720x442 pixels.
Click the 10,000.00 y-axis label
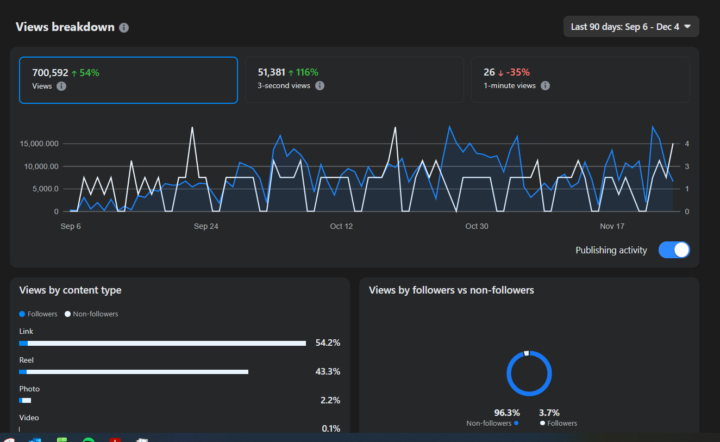(x=41, y=166)
